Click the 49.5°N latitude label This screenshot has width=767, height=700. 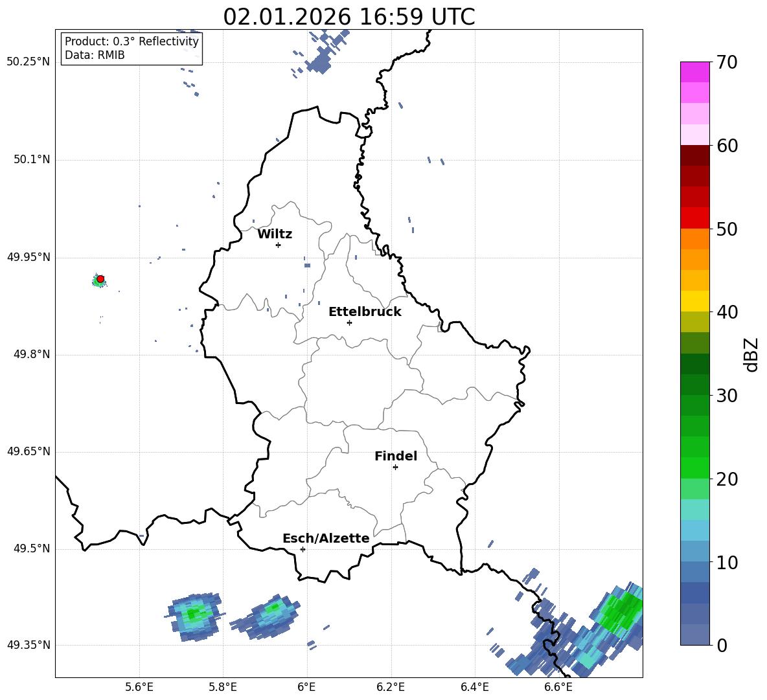point(32,548)
